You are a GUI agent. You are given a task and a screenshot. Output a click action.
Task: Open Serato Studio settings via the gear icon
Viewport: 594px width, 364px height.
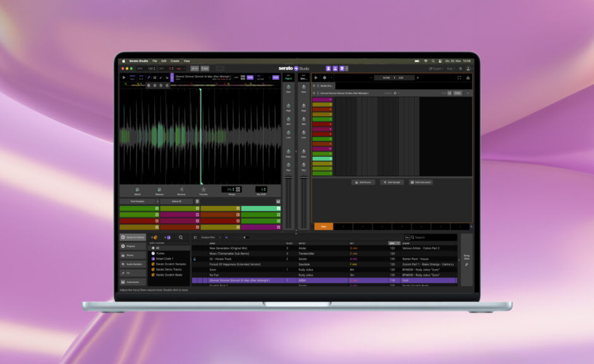click(x=461, y=68)
